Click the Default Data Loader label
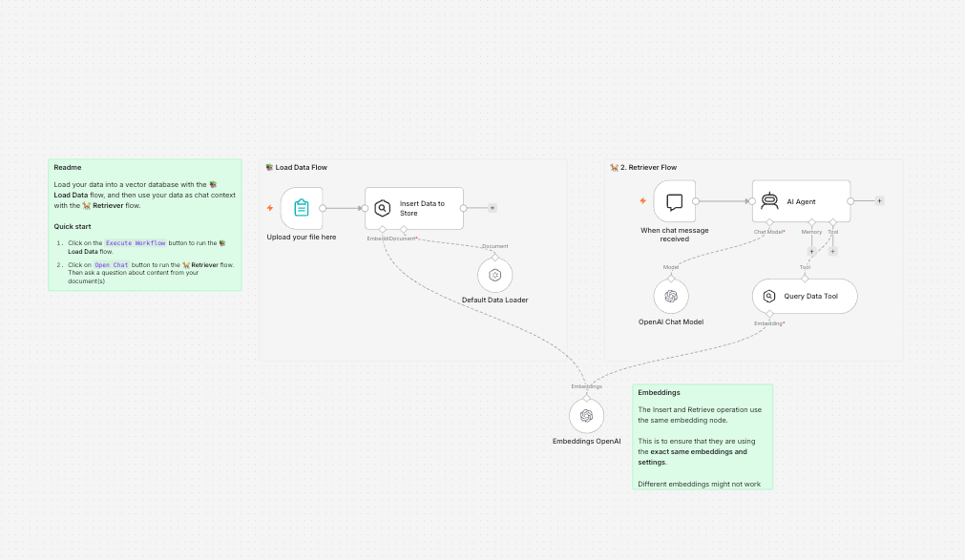The height and width of the screenshot is (560, 965). [494, 301]
